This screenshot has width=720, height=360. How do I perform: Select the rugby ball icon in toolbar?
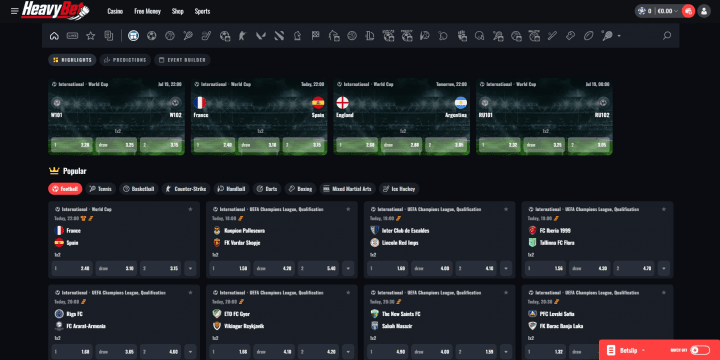click(589, 36)
